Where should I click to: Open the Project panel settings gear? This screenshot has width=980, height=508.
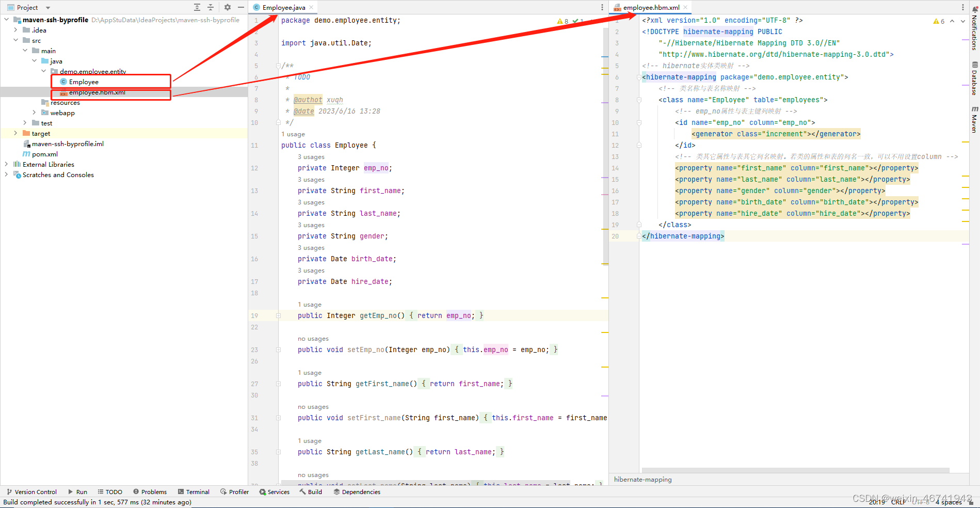(x=227, y=7)
